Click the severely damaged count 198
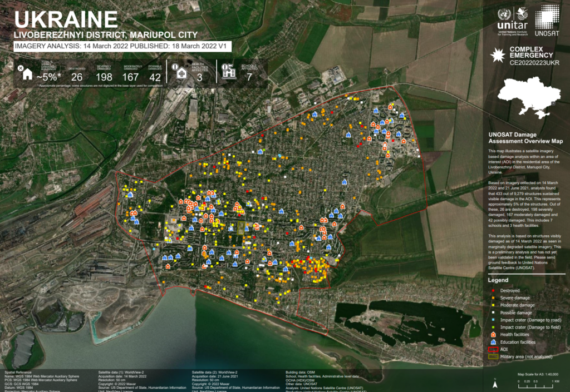570x392 pixels. point(104,77)
